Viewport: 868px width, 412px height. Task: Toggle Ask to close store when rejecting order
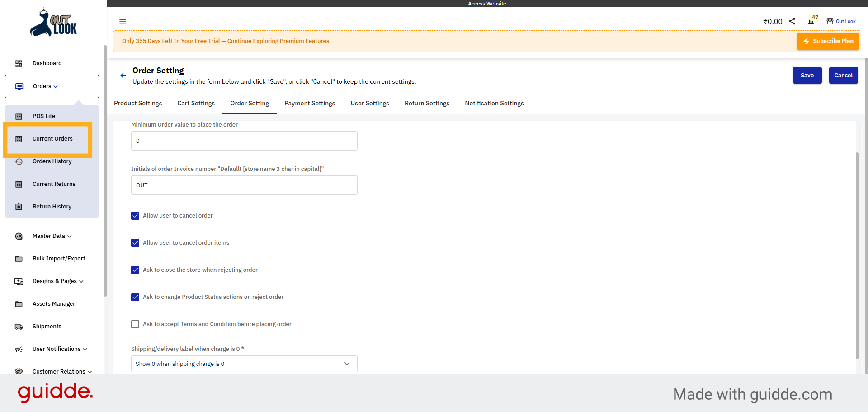[x=135, y=270]
